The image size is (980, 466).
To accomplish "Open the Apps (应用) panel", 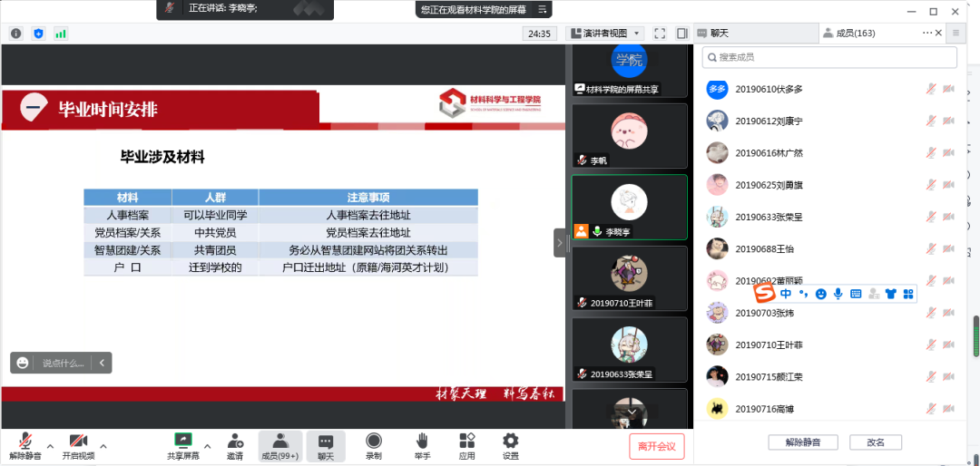I will pos(467,441).
